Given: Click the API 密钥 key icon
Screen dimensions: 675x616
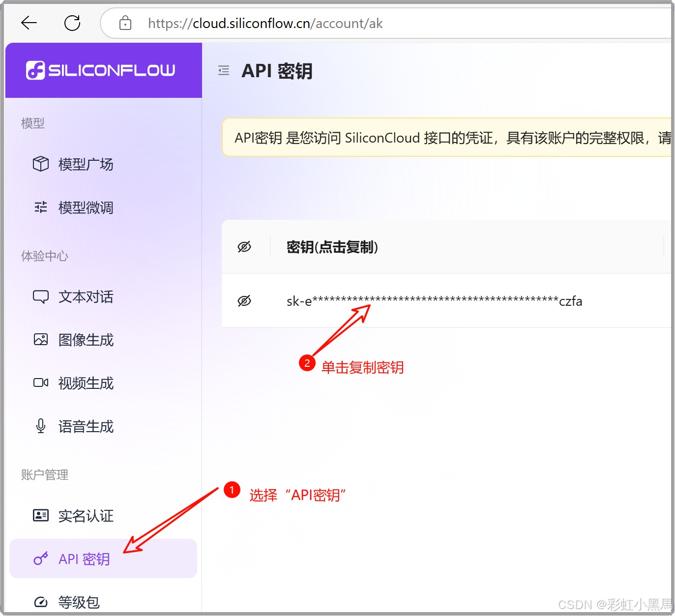Looking at the screenshot, I should click(41, 558).
